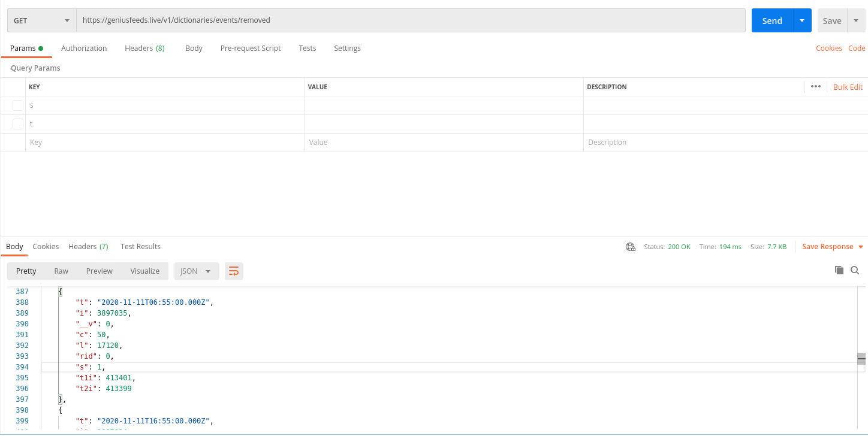Toggle line wrapping in the response viewer
Image resolution: width=868 pixels, height=436 pixels.
point(233,271)
